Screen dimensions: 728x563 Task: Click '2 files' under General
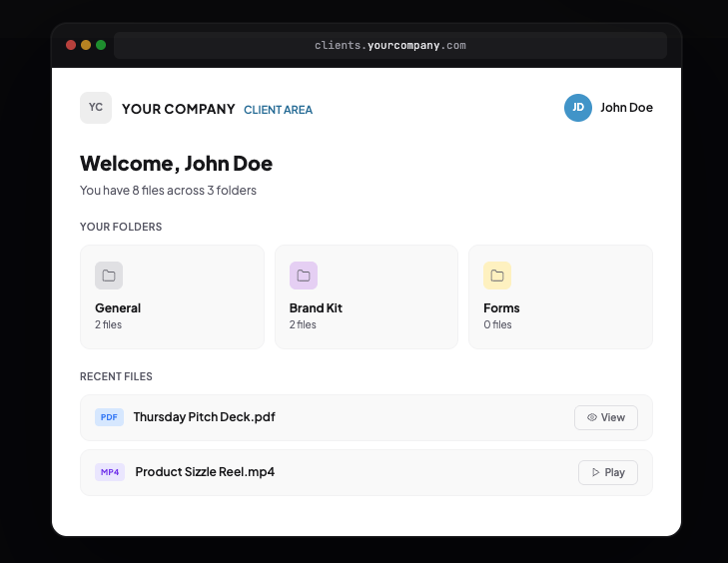(108, 324)
